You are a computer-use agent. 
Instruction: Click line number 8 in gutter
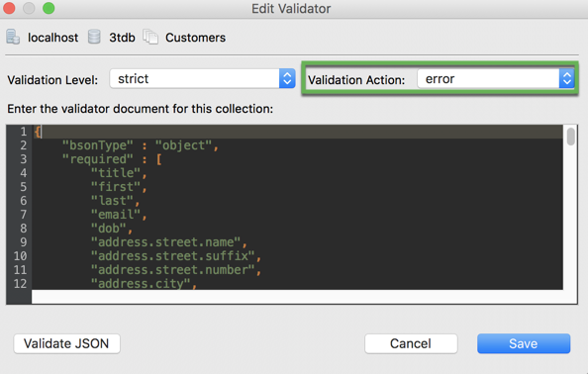coord(23,229)
